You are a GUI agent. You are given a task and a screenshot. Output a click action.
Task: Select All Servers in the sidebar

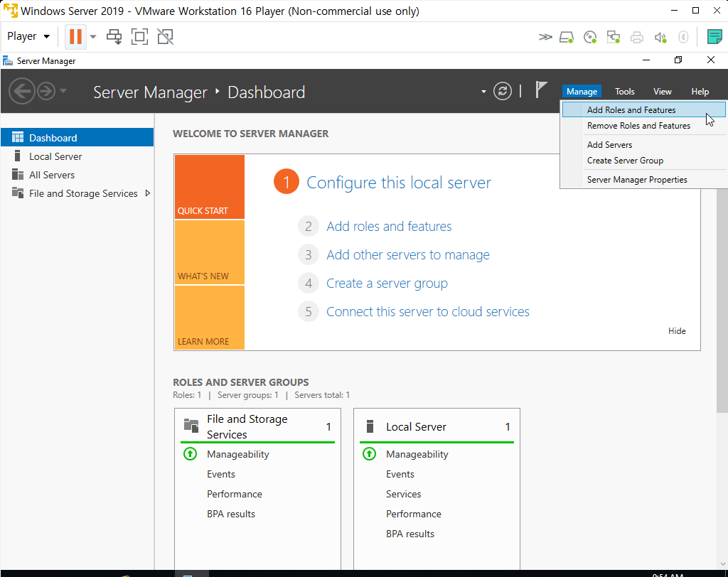click(x=77, y=175)
